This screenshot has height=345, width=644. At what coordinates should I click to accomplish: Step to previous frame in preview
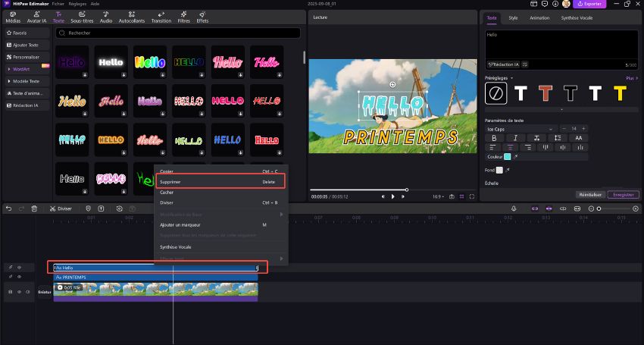[383, 196]
